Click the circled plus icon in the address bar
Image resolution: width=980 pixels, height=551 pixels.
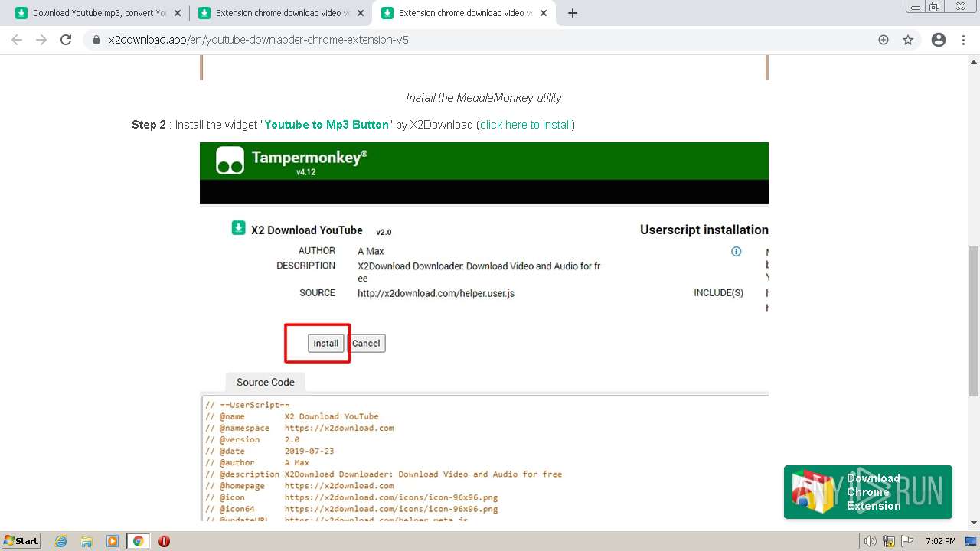(x=884, y=40)
